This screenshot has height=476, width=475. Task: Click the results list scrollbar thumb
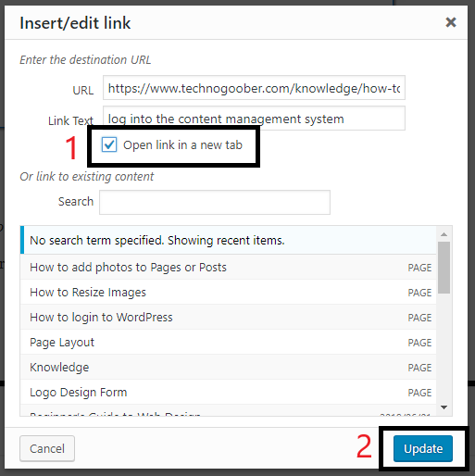point(444,268)
